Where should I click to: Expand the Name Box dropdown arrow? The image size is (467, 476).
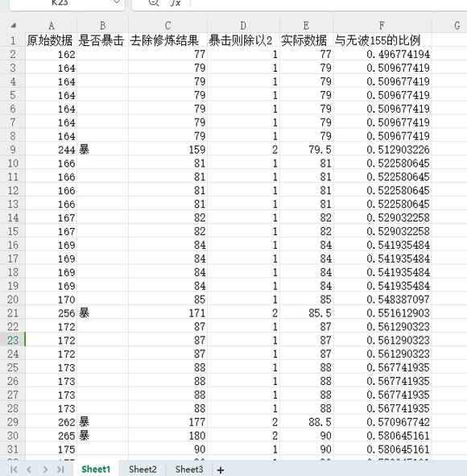(117, 2)
